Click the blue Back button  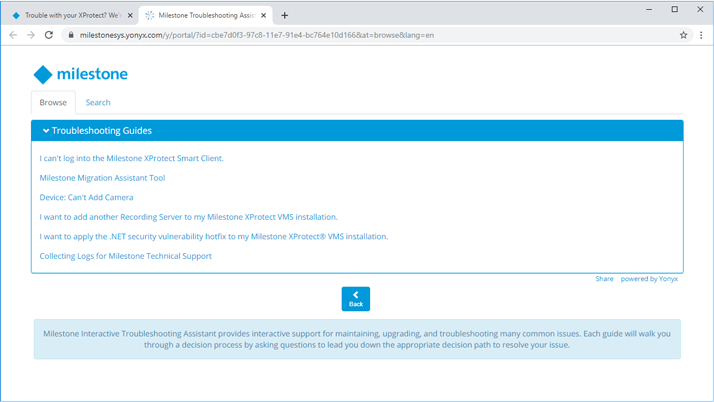pos(355,298)
